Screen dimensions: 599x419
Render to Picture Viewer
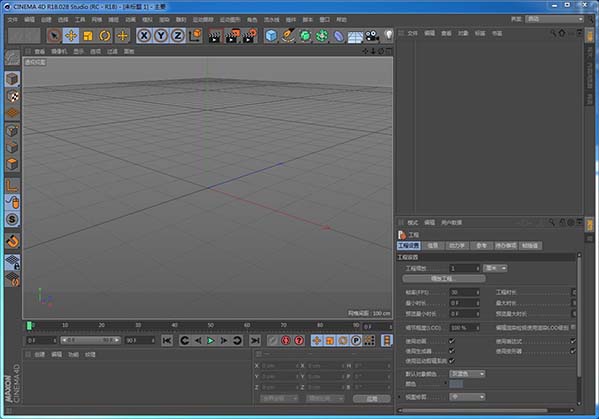point(232,36)
